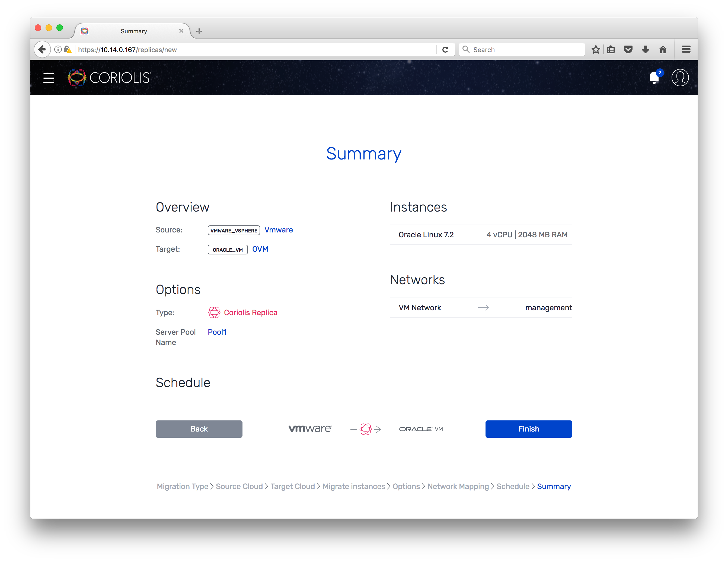Jump to Migration Type breadcrumb step
This screenshot has height=562, width=728.
tap(182, 486)
